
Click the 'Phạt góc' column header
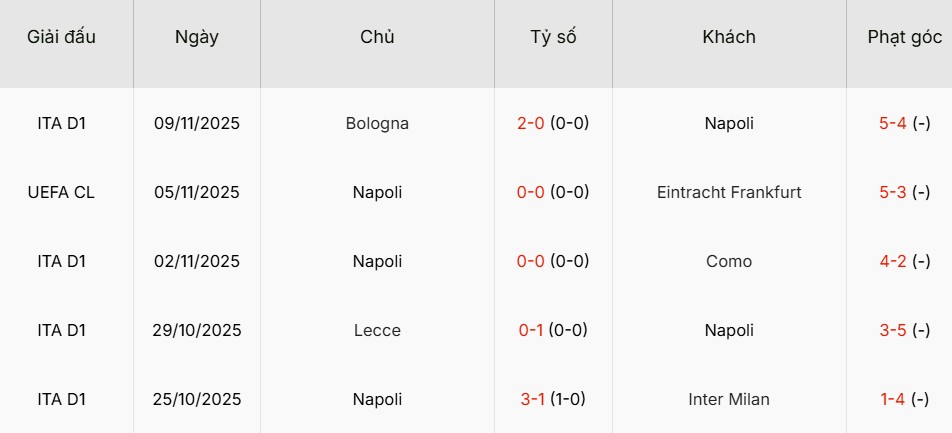point(904,37)
